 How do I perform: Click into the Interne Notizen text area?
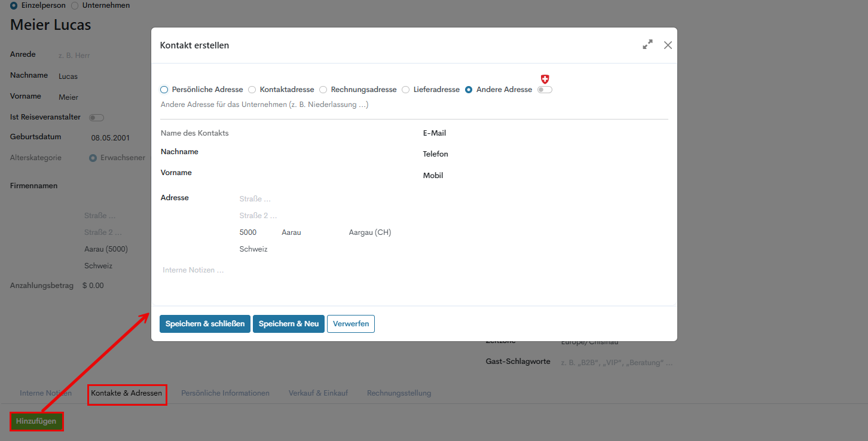[x=412, y=270]
